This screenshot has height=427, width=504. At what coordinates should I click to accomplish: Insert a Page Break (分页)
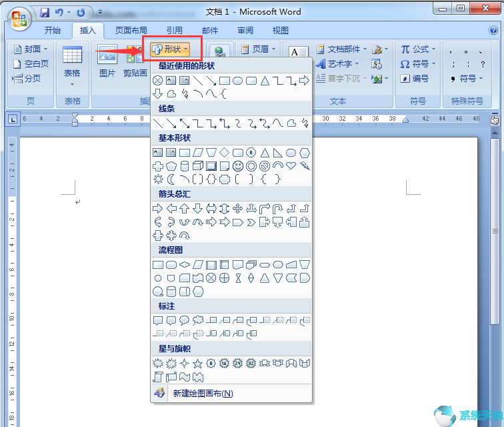(27, 78)
